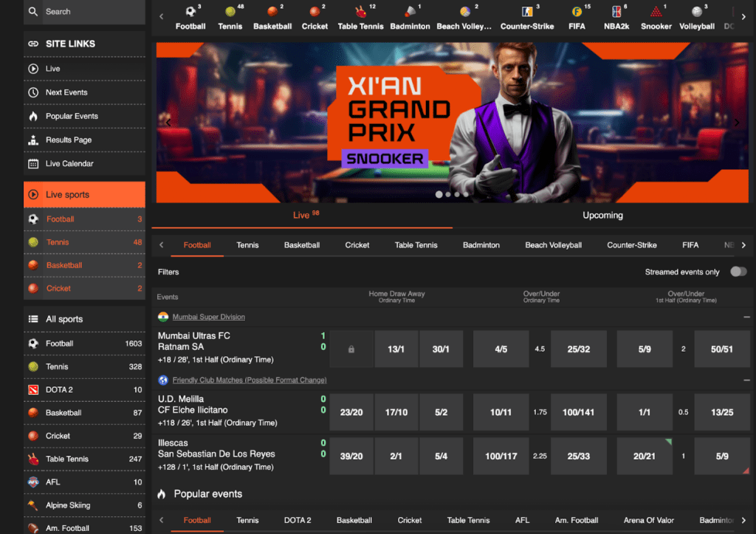Open the Mumbai Super Division league link

[208, 317]
